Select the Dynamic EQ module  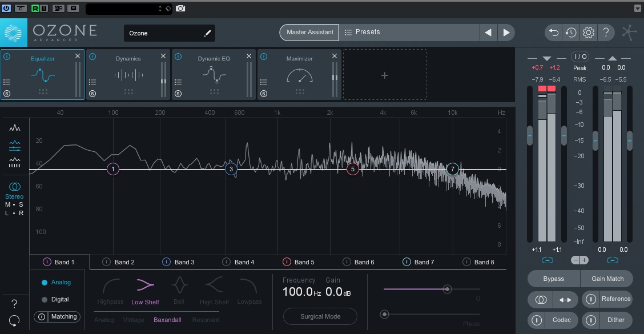click(214, 75)
